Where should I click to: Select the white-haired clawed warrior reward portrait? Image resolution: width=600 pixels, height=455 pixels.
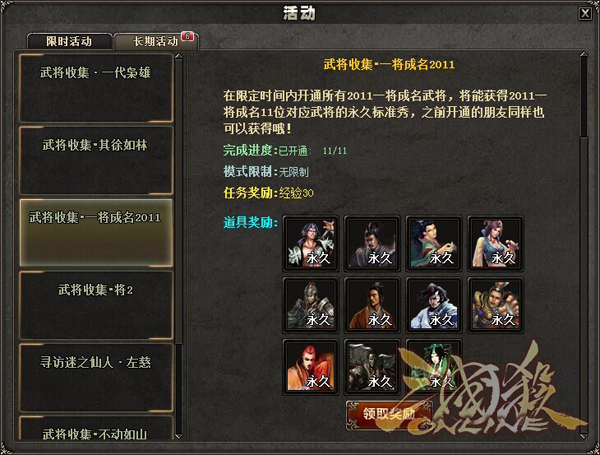(311, 243)
